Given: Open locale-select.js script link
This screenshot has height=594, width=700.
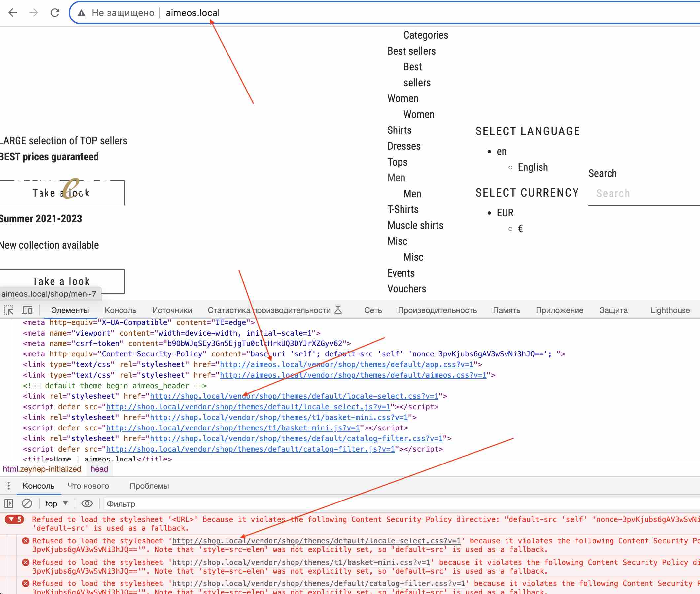Looking at the screenshot, I should (248, 406).
